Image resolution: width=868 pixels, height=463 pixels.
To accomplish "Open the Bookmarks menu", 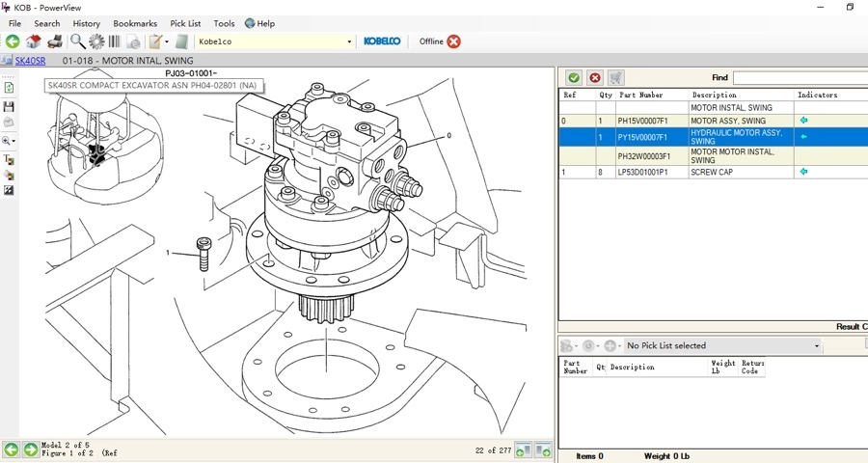I will pos(135,23).
